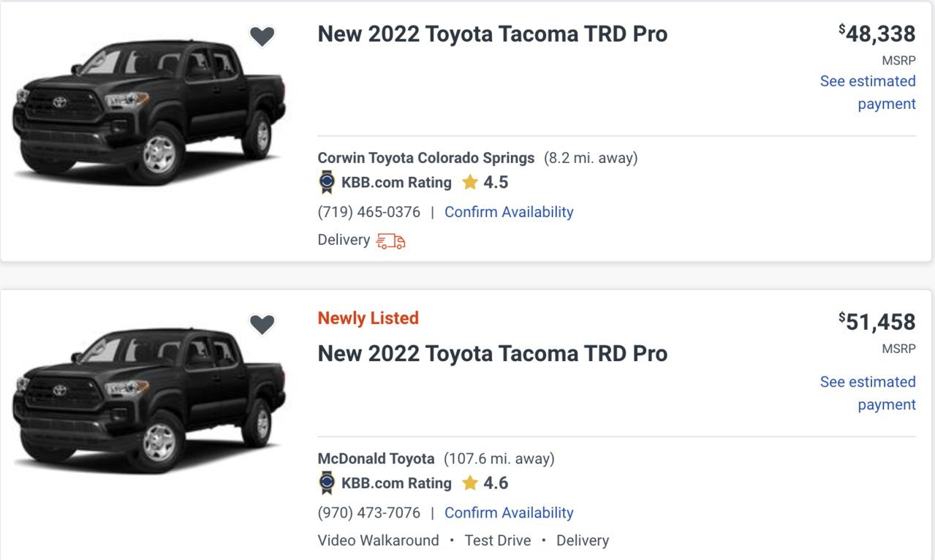The width and height of the screenshot is (935, 560).
Task: Call Corwin Toyota at (719) 465-0376
Action: [369, 212]
